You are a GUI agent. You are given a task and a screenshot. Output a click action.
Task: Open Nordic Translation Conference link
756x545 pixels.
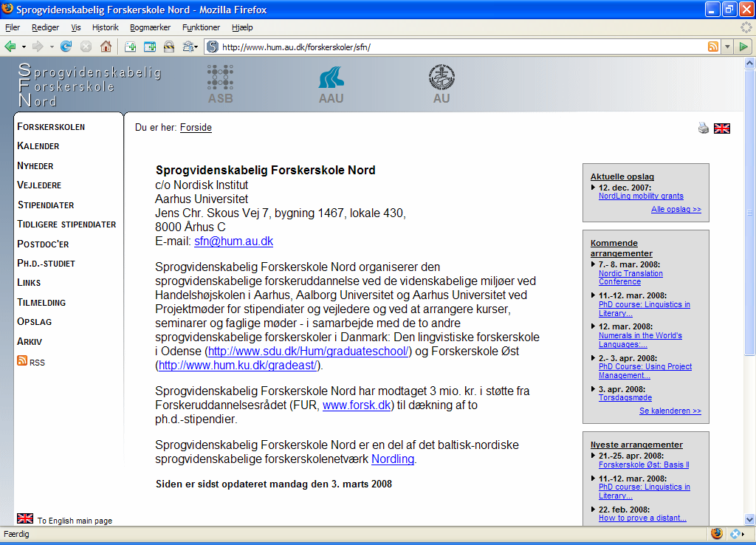click(x=630, y=278)
